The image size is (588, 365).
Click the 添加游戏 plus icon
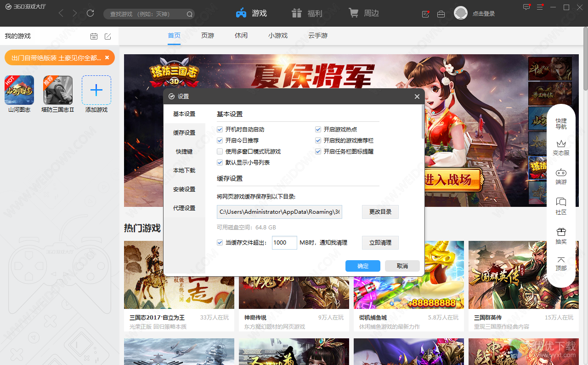(x=96, y=90)
